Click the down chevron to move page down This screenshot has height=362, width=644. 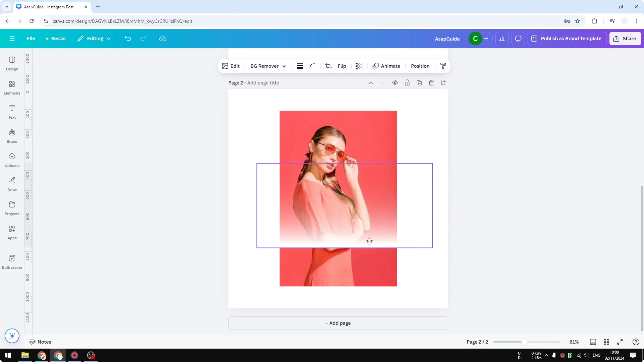pos(383,83)
